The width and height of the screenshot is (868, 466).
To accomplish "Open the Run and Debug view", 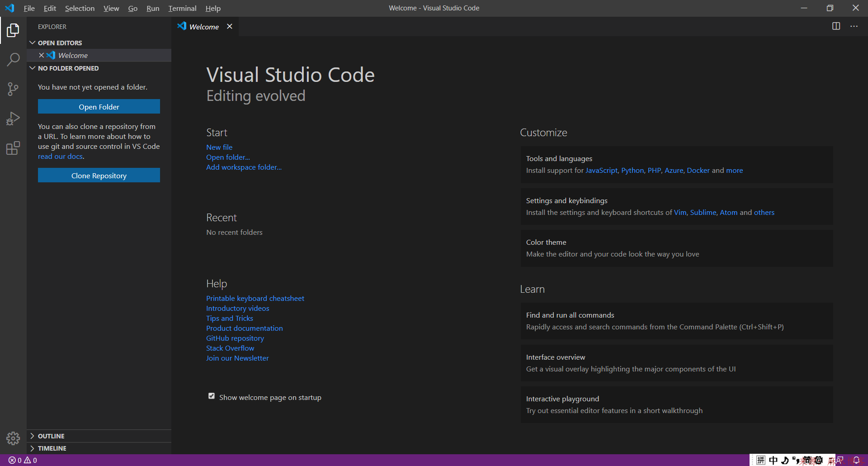I will click(x=13, y=118).
